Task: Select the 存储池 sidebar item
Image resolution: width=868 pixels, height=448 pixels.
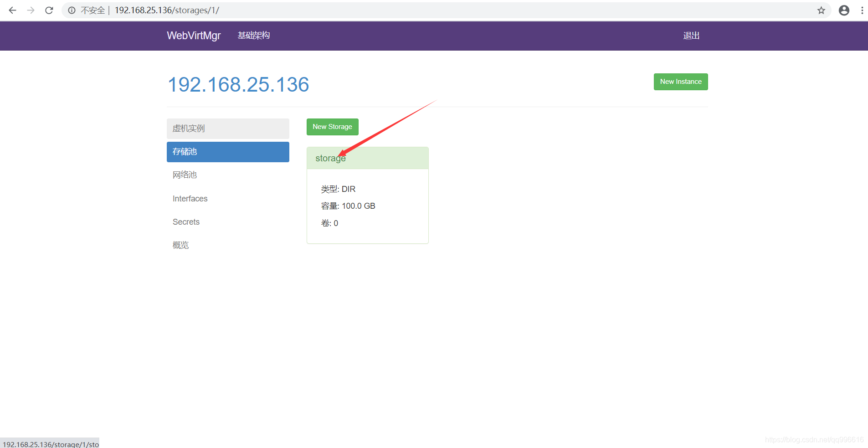Action: pos(228,152)
